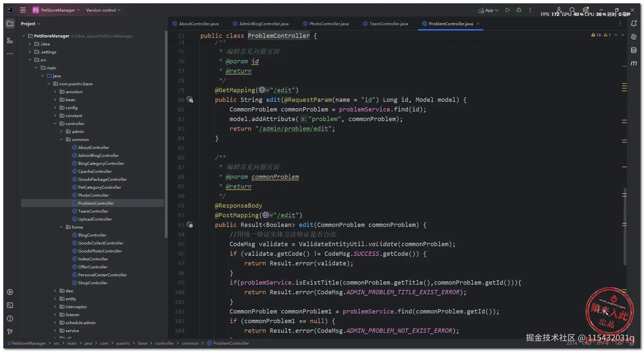Start debugging with the bug icon

click(x=519, y=10)
